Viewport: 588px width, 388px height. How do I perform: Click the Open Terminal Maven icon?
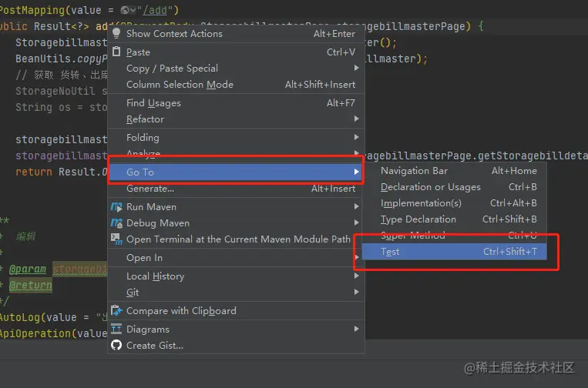click(117, 239)
